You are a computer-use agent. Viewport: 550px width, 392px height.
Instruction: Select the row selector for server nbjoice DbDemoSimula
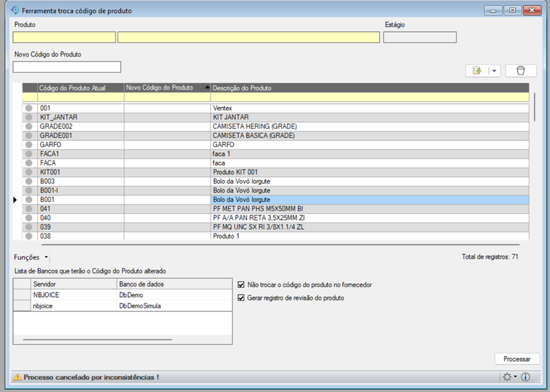pos(22,306)
